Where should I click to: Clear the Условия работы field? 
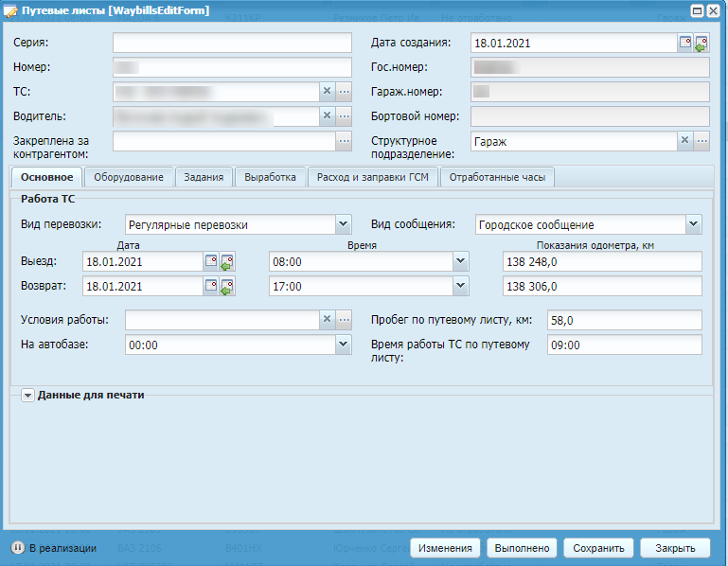[327, 320]
